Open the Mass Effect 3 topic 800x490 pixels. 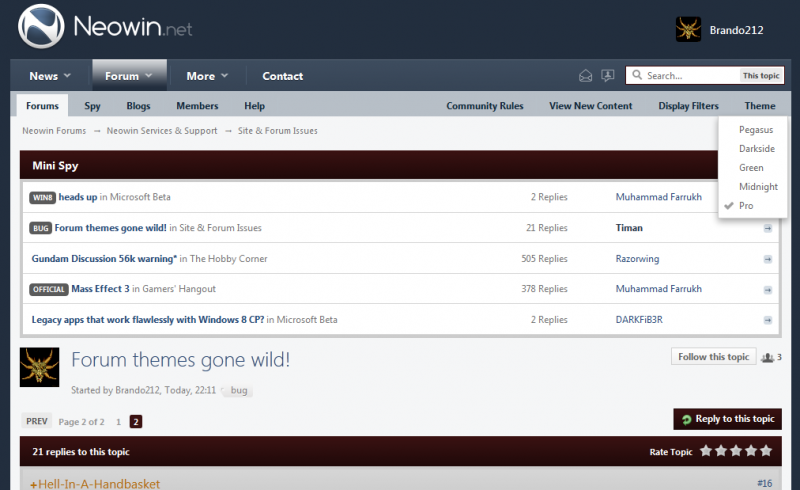point(101,289)
